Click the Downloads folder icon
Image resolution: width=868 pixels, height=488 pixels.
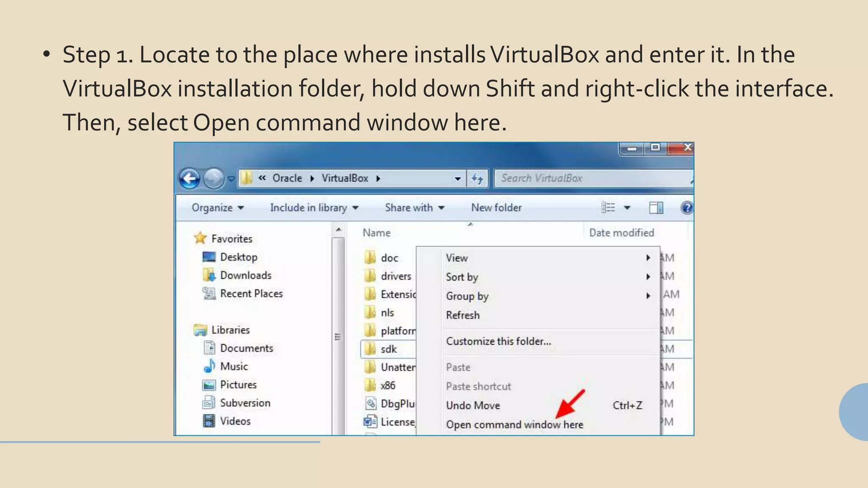[x=209, y=275]
